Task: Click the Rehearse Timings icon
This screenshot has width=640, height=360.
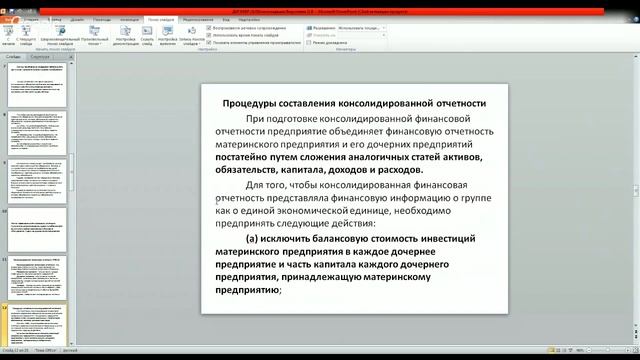Action: click(168, 35)
